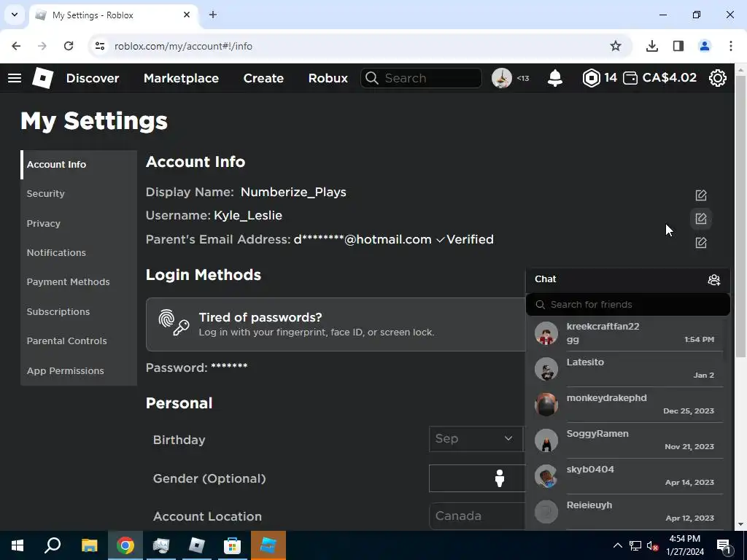Open the Create page
Viewport: 747px width, 560px height.
click(x=263, y=78)
